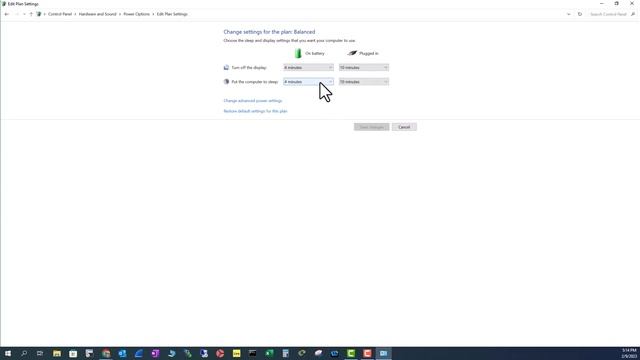The image size is (640, 360).
Task: Launch Chrome from the taskbar
Action: (x=106, y=353)
